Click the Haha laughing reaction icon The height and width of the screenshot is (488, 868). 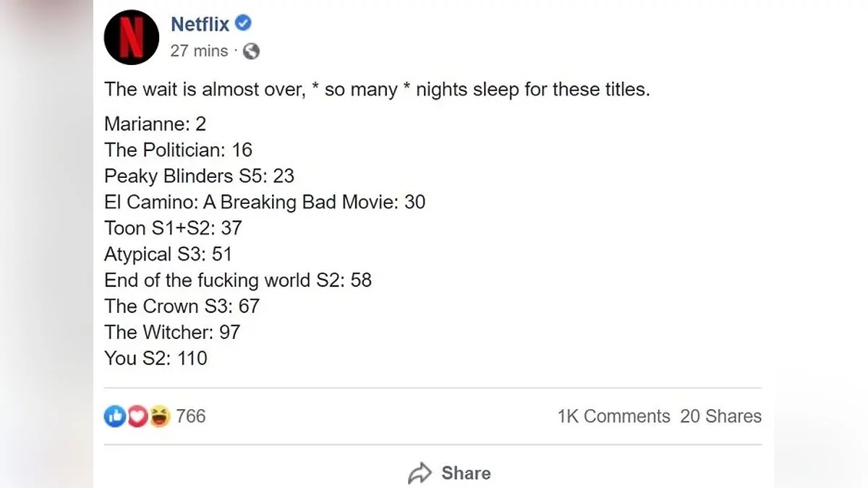159,416
